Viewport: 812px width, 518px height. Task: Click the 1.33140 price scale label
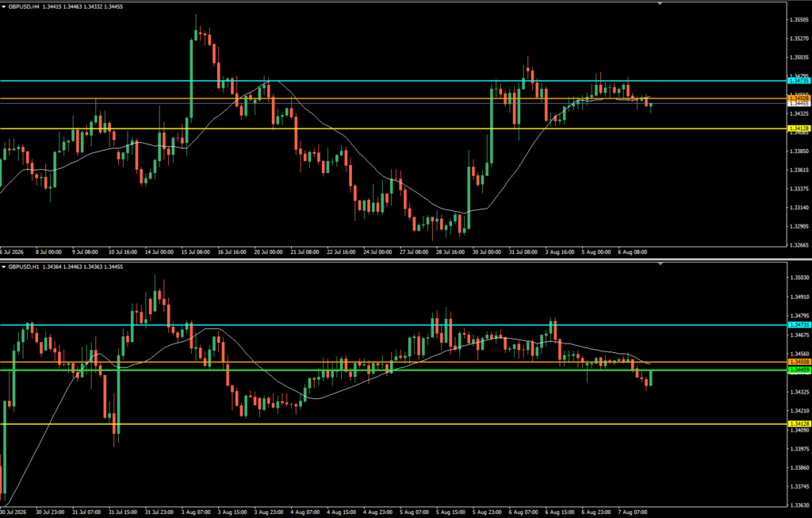(x=799, y=208)
